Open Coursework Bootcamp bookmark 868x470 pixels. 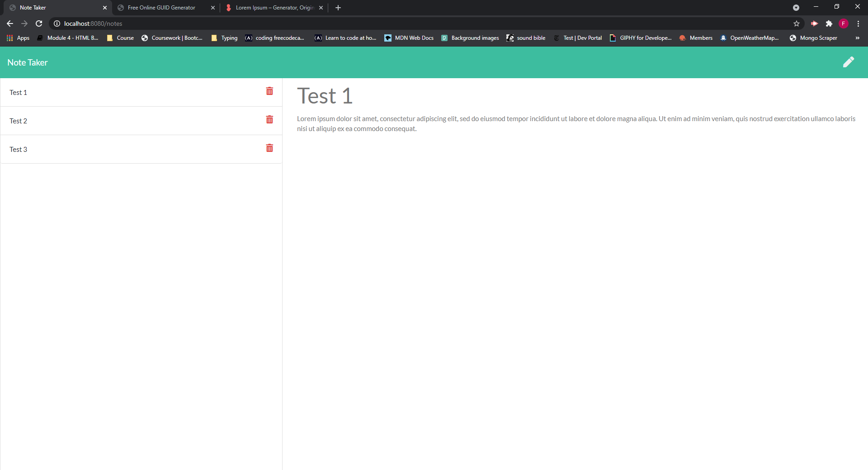(172, 38)
